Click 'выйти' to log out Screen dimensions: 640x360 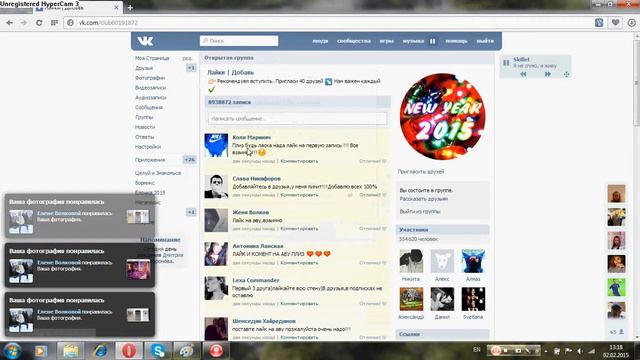pos(485,41)
